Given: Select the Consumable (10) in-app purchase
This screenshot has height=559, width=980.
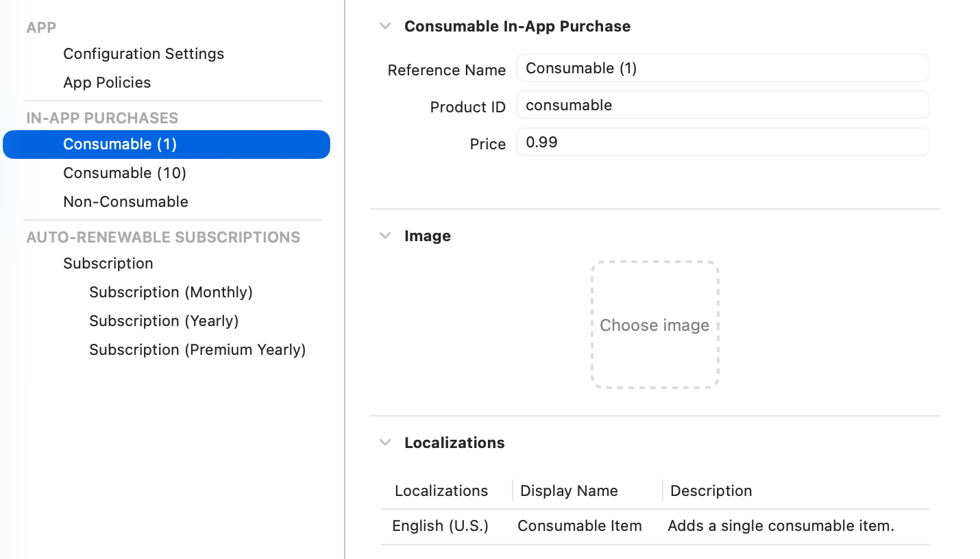Looking at the screenshot, I should [124, 173].
